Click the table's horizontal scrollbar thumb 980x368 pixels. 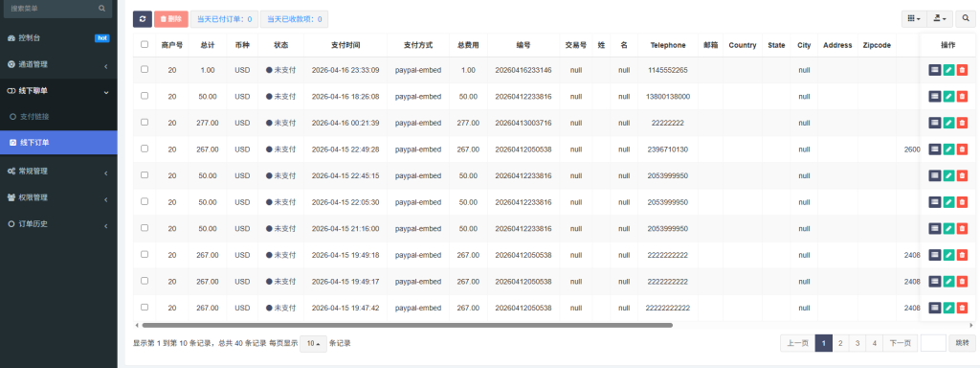[x=407, y=326]
